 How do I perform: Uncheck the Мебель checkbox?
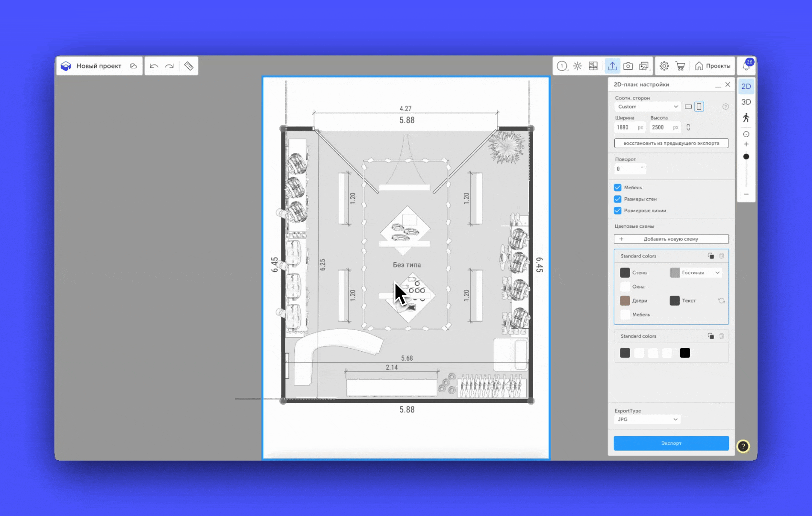(x=618, y=188)
